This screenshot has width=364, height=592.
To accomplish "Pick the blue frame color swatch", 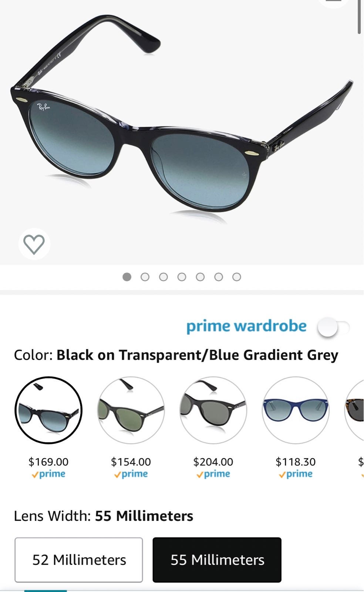I will tap(296, 410).
